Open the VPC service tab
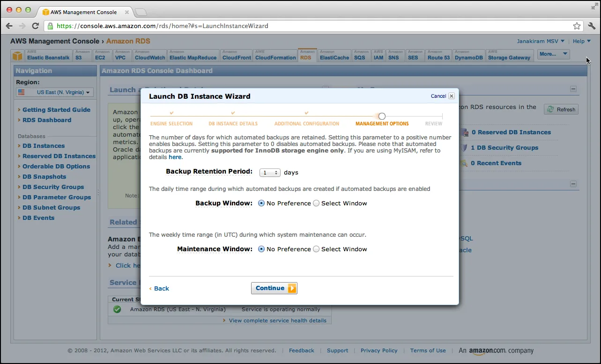This screenshot has width=601, height=364. [122, 55]
